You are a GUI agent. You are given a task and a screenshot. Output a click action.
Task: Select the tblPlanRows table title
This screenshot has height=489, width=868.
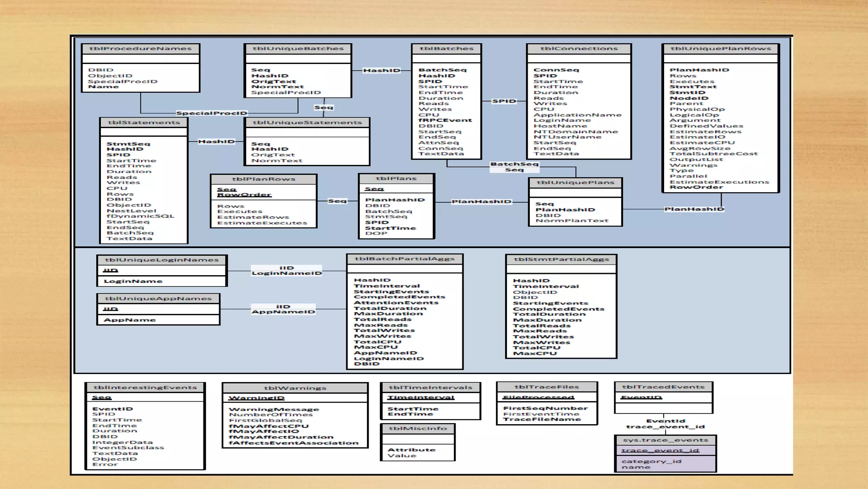click(264, 179)
